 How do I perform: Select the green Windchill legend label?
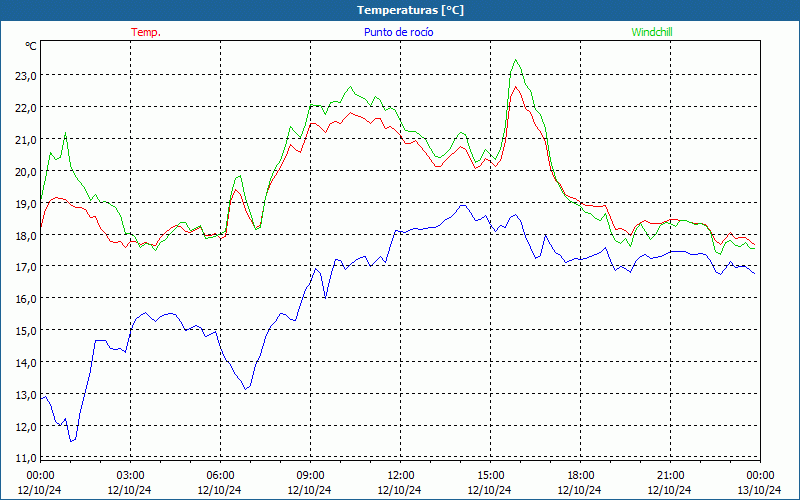point(652,32)
